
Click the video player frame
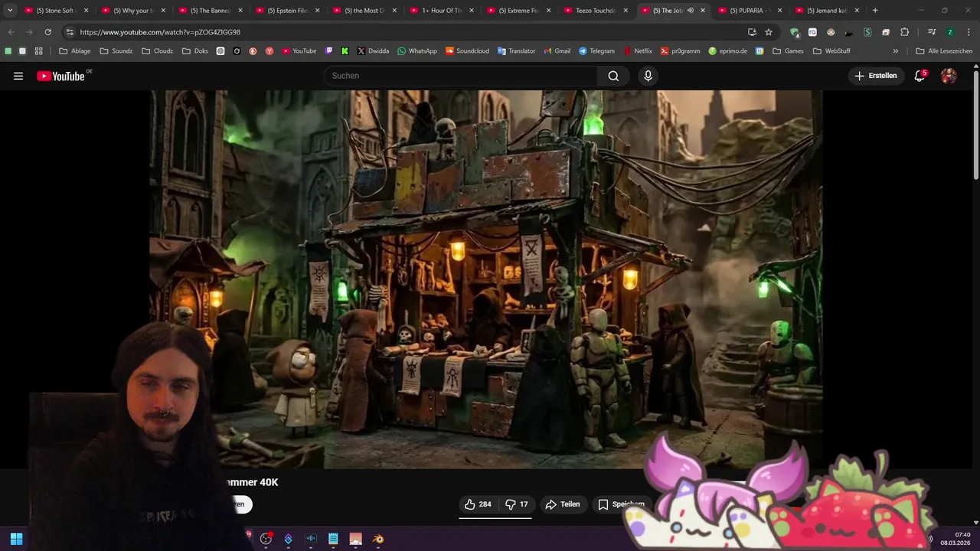click(x=486, y=279)
